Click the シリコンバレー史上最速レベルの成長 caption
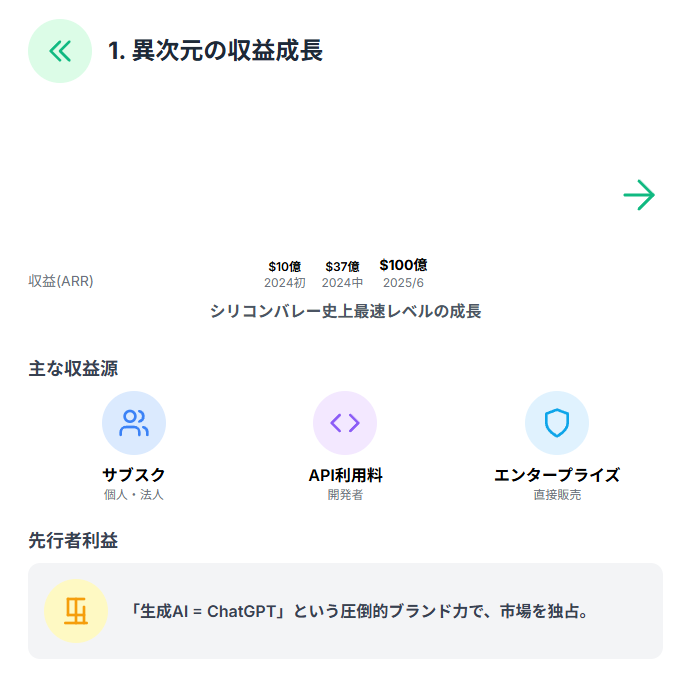The height and width of the screenshot is (681, 687). click(345, 311)
